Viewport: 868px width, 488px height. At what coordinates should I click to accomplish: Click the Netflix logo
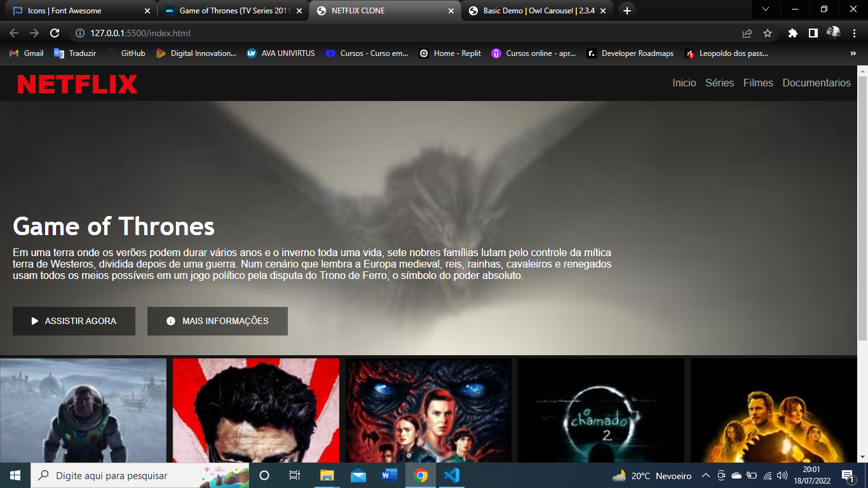[x=78, y=83]
